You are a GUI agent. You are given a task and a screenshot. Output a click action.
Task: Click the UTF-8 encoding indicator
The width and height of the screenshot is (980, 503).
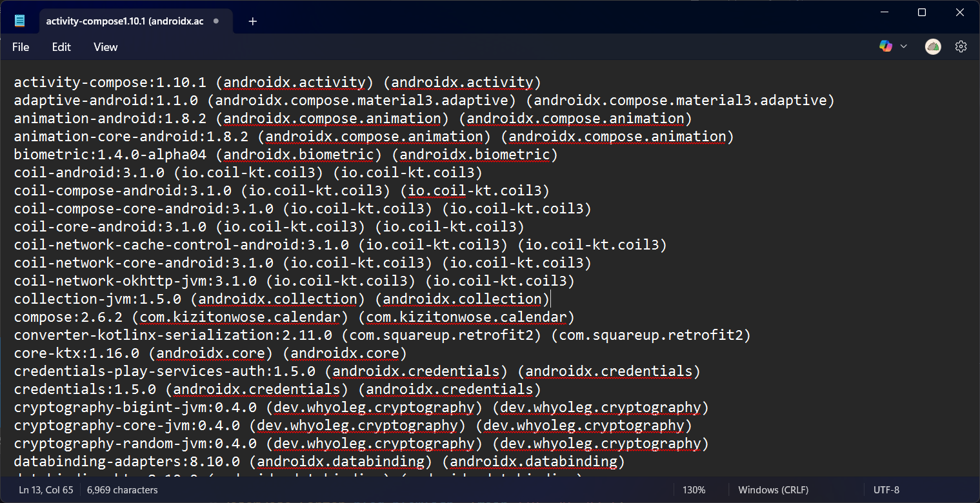pos(886,490)
